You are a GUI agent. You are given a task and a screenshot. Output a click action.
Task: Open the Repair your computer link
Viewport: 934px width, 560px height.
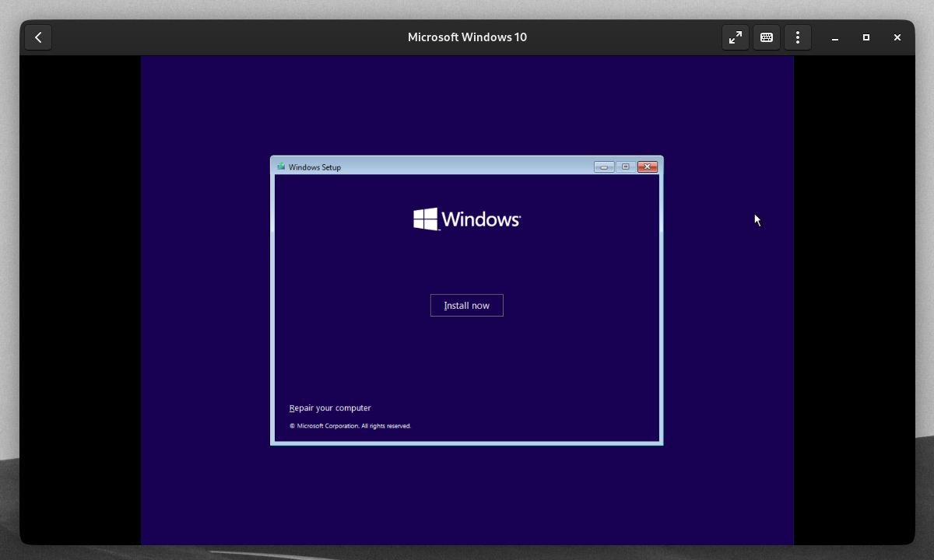(330, 408)
